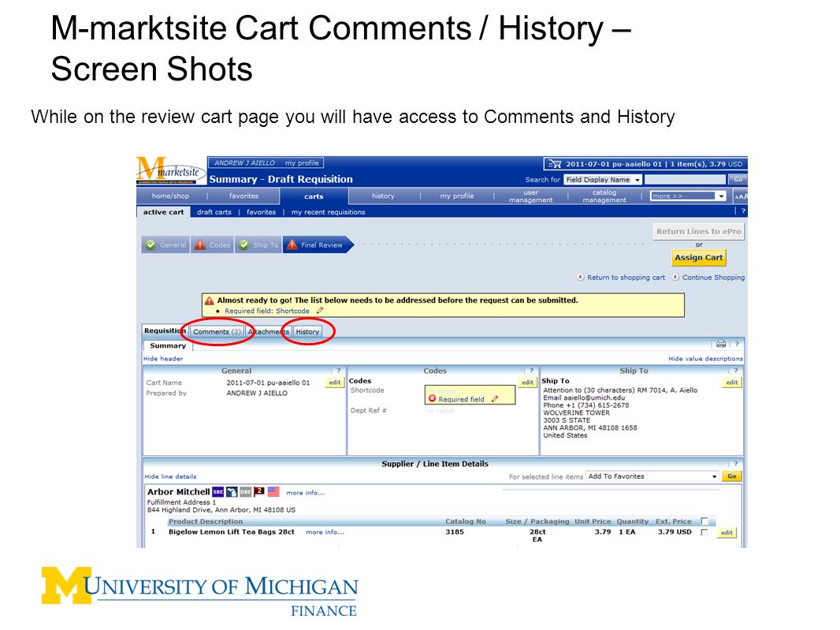Click the M marketsite logo
The width and height of the screenshot is (840, 630).
(171, 170)
